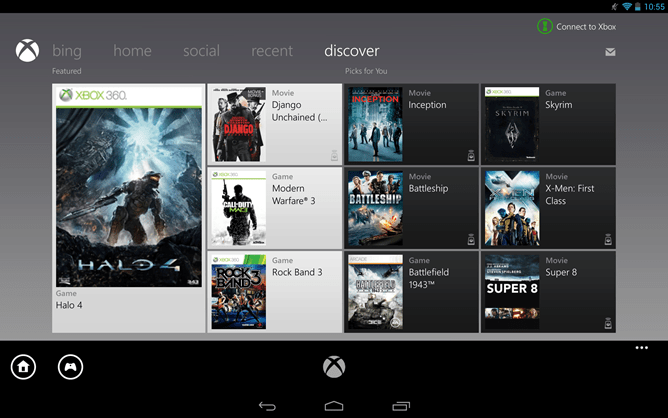Open the Battlefield 1943 cover thumbnail

click(x=375, y=292)
